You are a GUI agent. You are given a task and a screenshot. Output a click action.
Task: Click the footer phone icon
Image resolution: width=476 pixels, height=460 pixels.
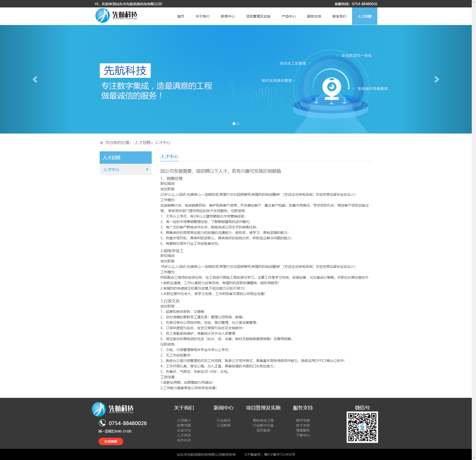(102, 423)
